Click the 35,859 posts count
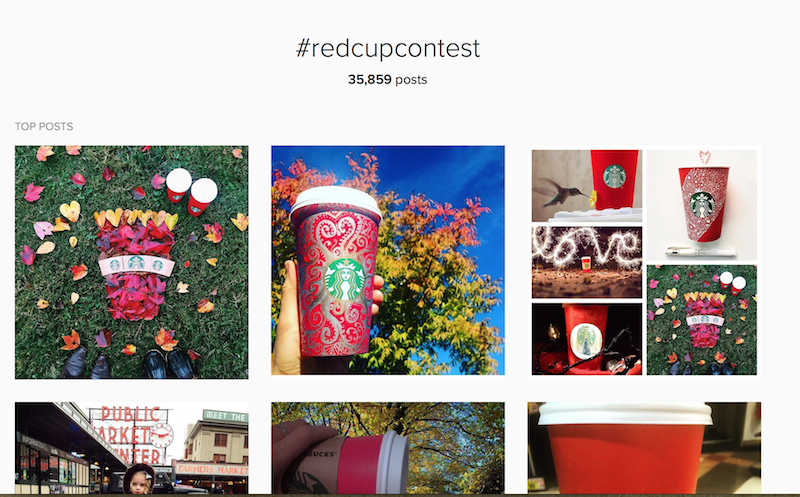Viewport: 800px width, 497px height. tap(388, 80)
